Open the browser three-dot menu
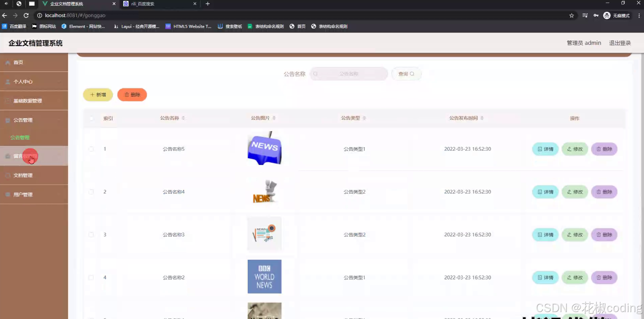The width and height of the screenshot is (644, 319). click(x=639, y=15)
